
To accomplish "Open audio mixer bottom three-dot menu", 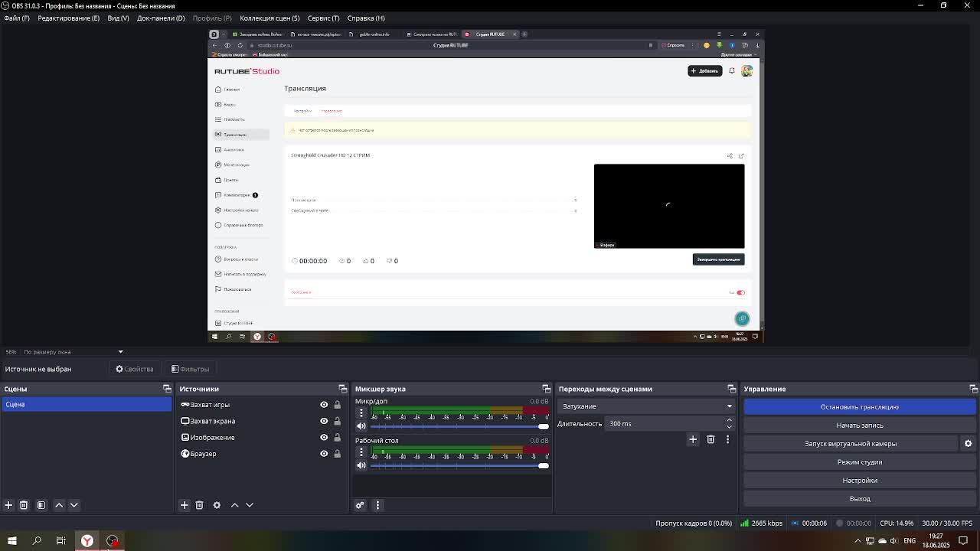I will pyautogui.click(x=377, y=505).
